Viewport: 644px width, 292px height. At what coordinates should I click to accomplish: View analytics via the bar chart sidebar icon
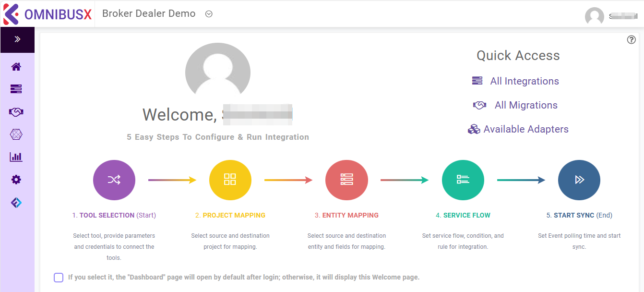pyautogui.click(x=16, y=157)
